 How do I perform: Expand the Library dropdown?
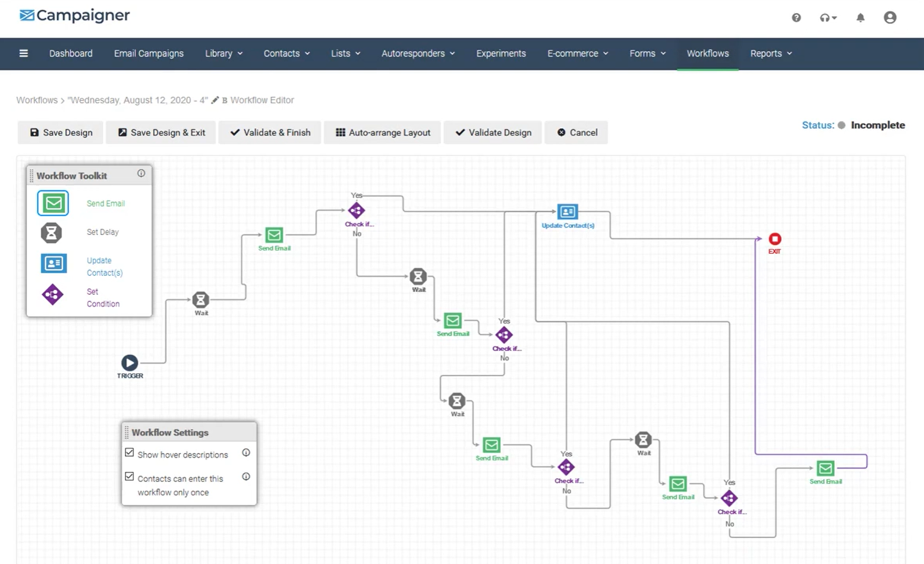[224, 53]
